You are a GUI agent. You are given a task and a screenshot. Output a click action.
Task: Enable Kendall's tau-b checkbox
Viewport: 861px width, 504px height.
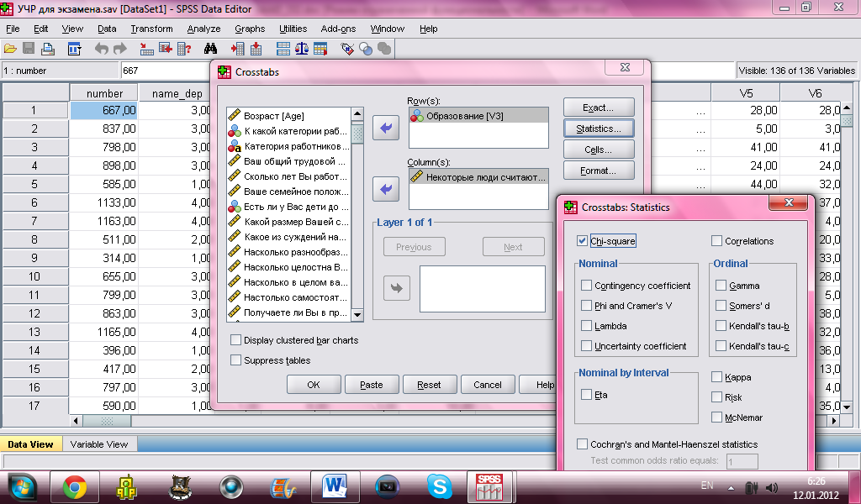721,326
